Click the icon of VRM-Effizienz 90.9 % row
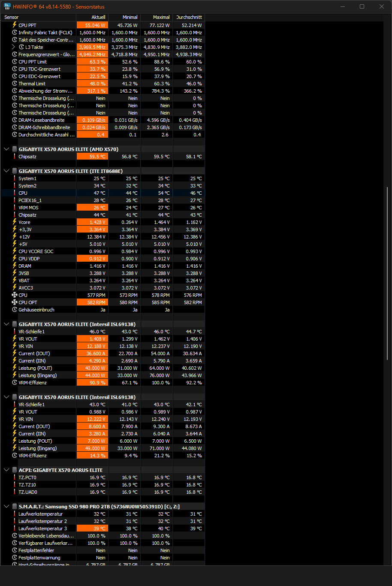The width and height of the screenshot is (392, 586). click(15, 383)
